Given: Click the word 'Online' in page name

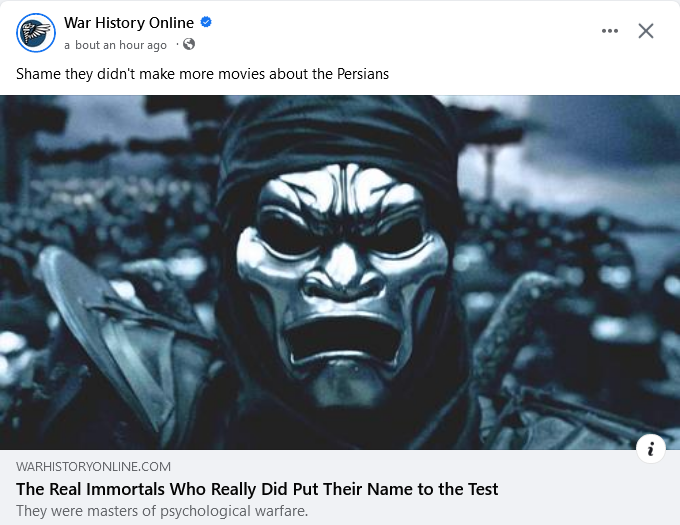Looking at the screenshot, I should click(x=169, y=23).
